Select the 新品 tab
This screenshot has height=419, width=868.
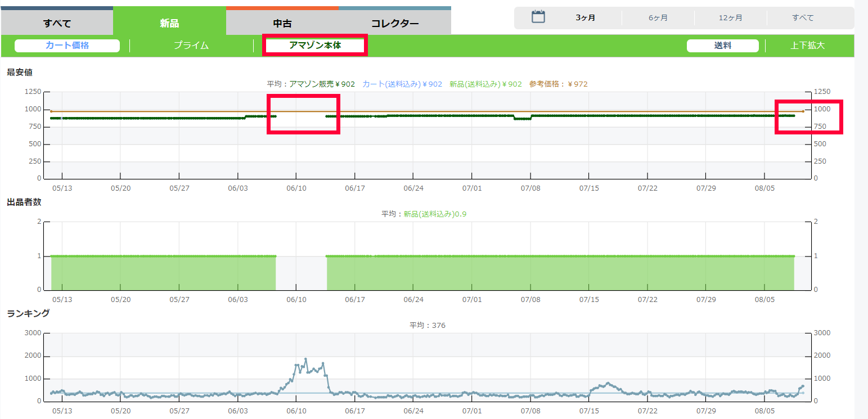click(169, 23)
